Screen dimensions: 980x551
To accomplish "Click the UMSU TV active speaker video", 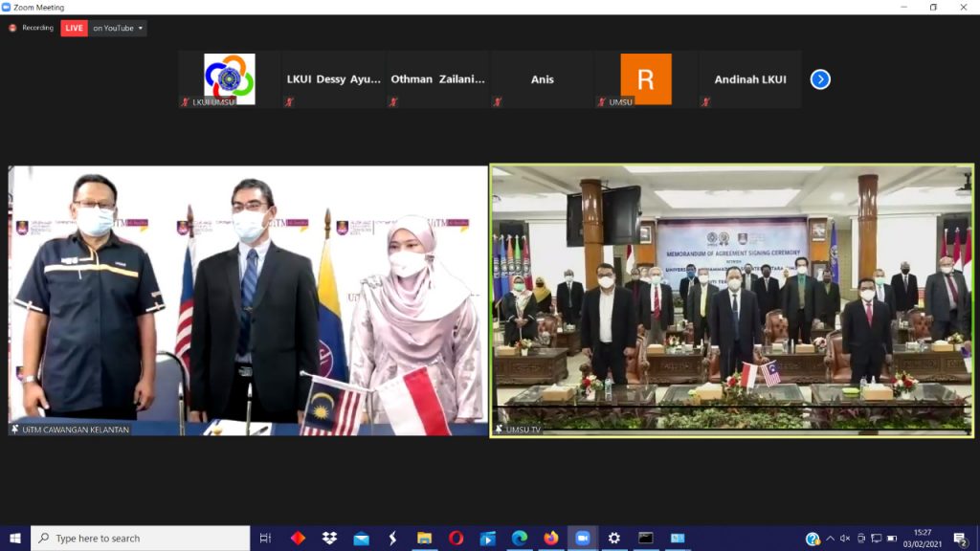I will coord(732,300).
